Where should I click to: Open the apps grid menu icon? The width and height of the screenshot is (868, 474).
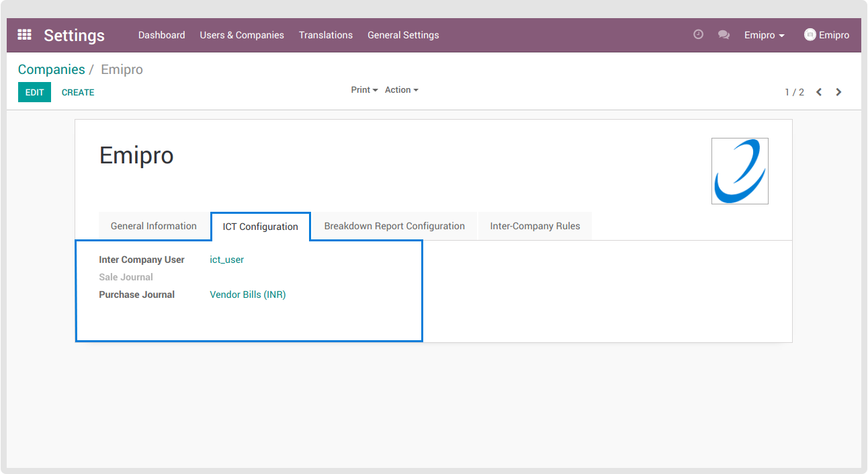click(25, 35)
